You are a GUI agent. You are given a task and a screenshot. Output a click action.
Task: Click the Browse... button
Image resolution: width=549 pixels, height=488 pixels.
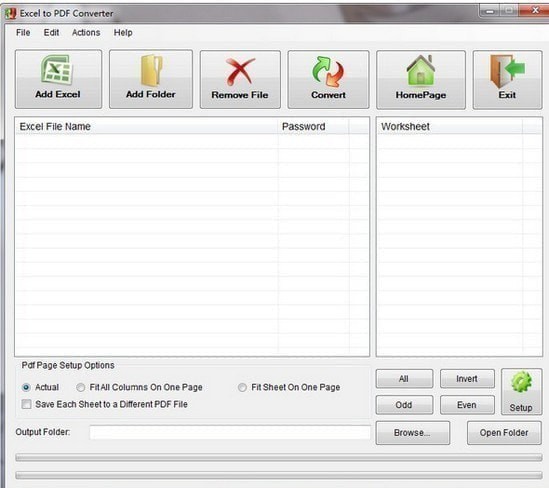[x=412, y=433]
